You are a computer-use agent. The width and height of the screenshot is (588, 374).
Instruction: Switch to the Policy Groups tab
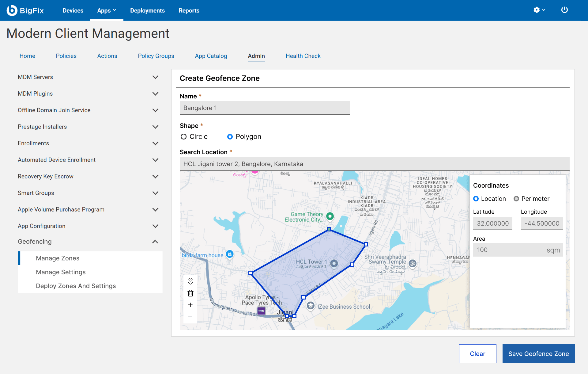[x=156, y=56]
